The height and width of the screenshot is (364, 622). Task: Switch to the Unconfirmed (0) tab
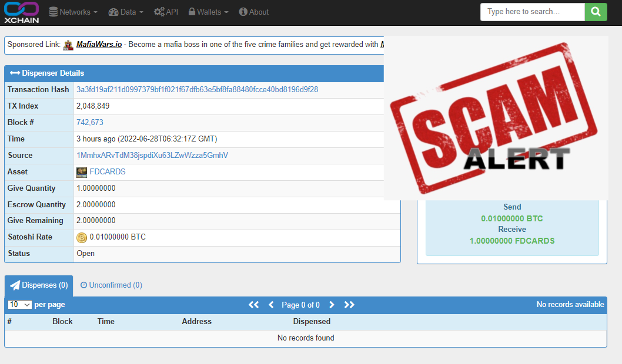(111, 285)
